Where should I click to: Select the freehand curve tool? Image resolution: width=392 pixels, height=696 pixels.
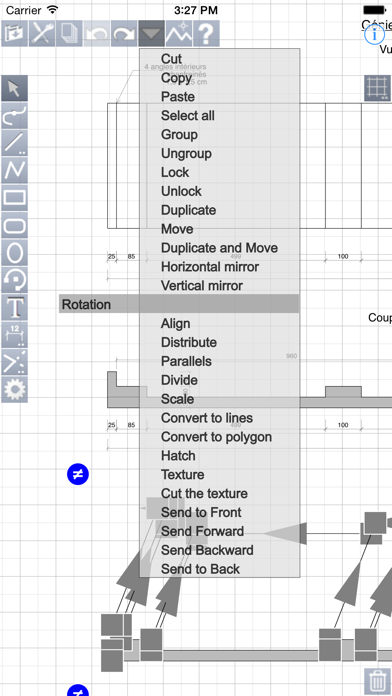[15, 116]
